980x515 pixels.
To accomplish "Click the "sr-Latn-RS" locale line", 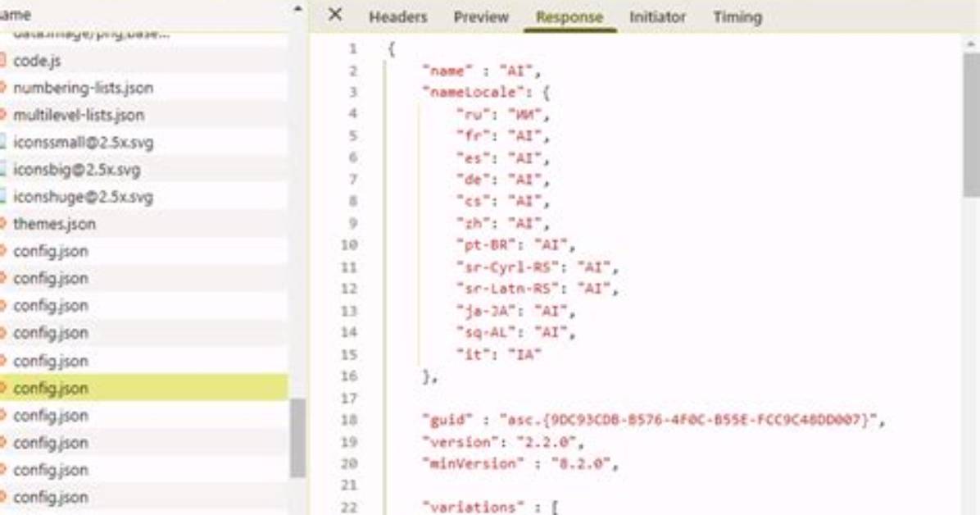I will tap(538, 289).
